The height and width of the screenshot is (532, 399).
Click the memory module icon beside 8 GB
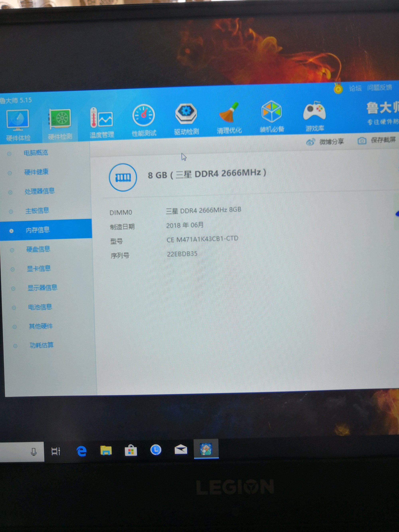coord(123,177)
